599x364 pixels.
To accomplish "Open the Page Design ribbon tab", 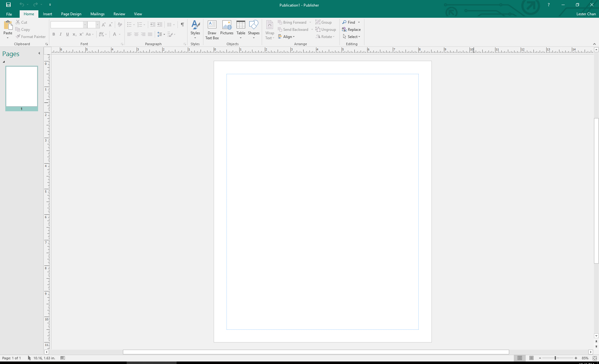I will coord(71,14).
